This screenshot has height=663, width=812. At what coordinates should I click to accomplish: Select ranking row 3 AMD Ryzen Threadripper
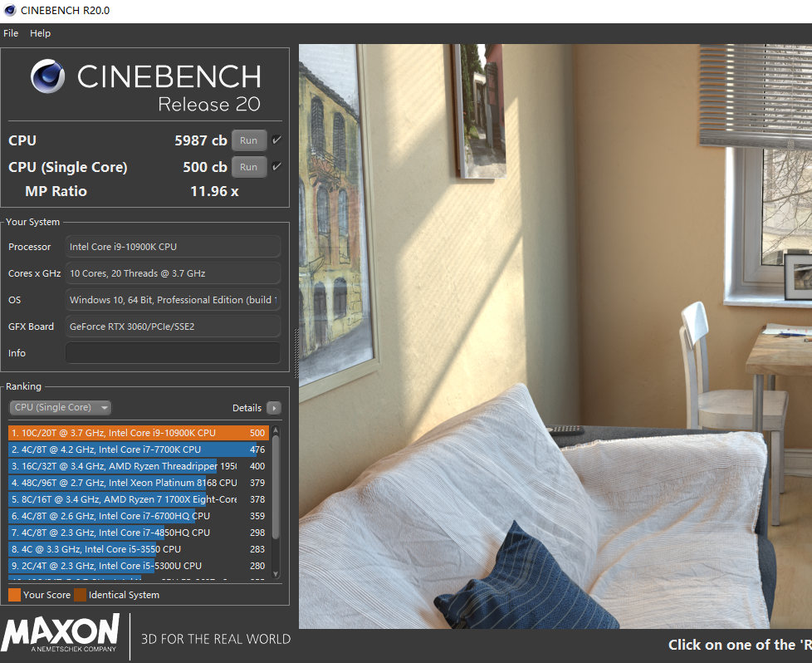click(x=139, y=466)
